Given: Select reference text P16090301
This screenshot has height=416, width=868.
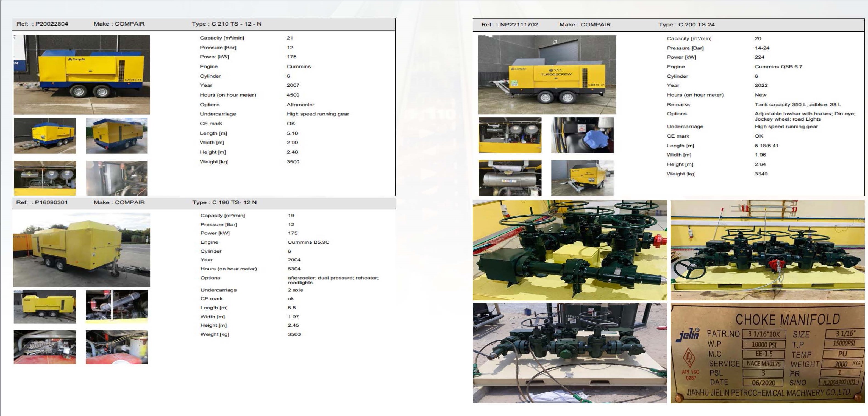Looking at the screenshot, I should point(51,202).
